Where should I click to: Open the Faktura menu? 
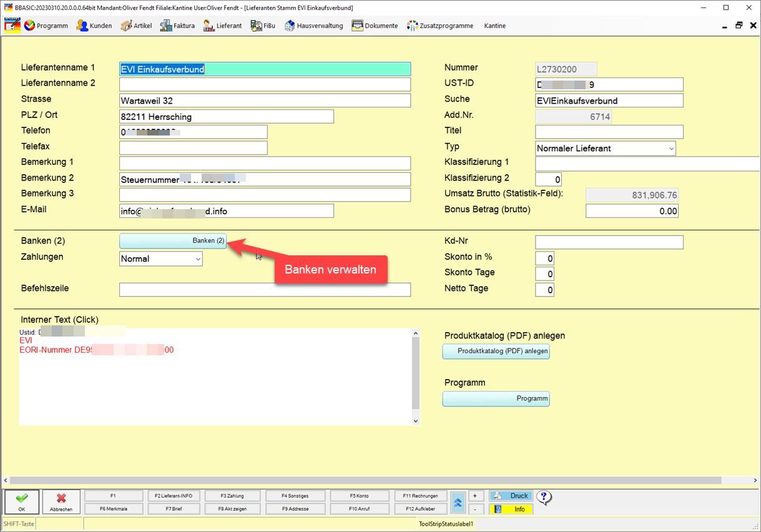click(x=177, y=26)
